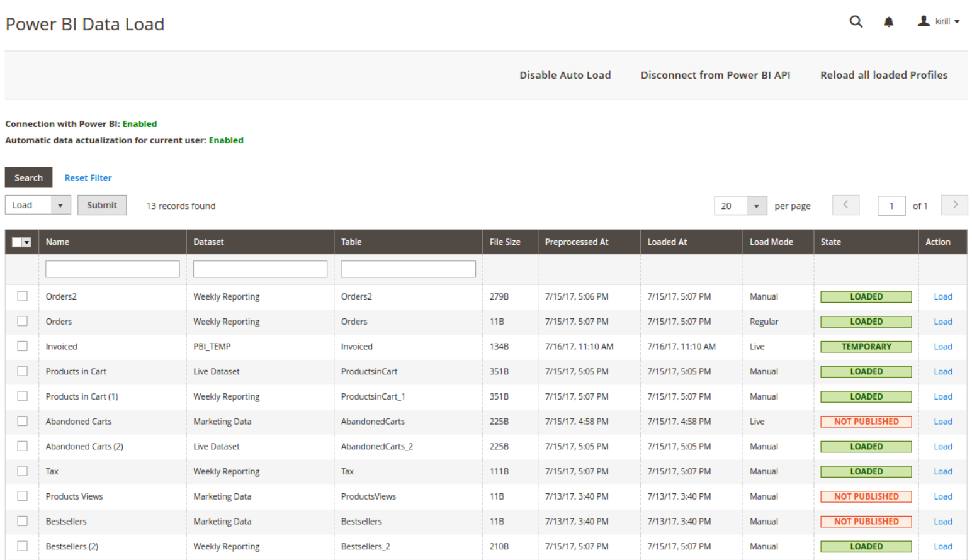Click Load link for Products in Cart (1)

pos(942,396)
